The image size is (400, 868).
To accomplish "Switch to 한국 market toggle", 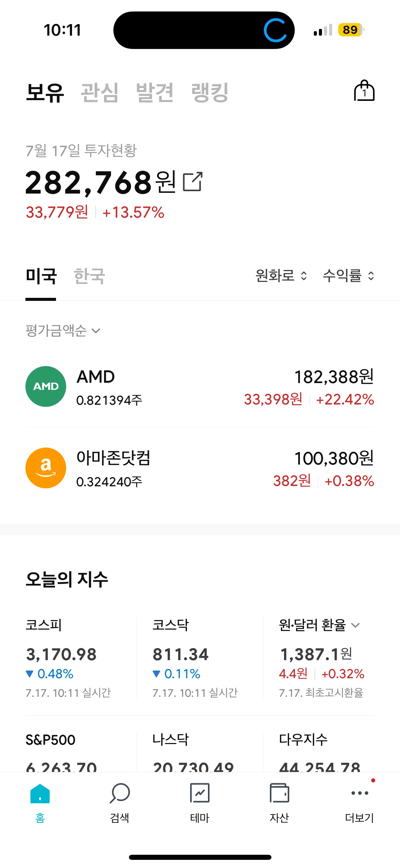I will 89,276.
